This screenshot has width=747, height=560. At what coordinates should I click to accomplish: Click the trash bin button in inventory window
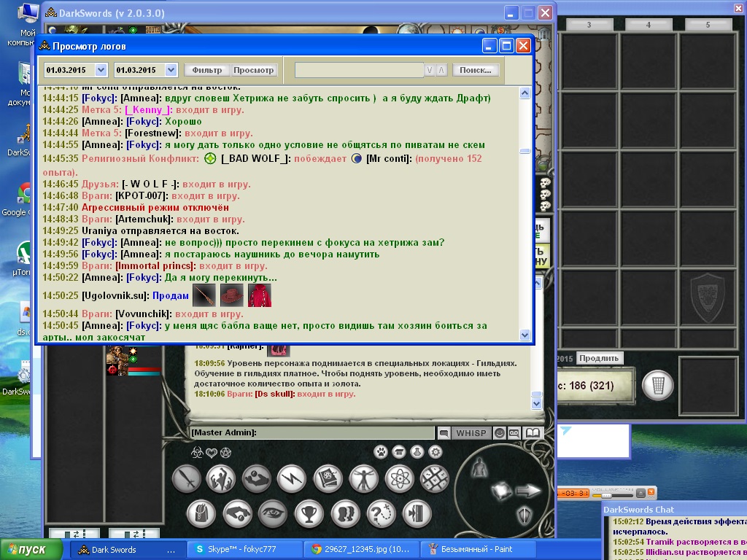pos(658,385)
